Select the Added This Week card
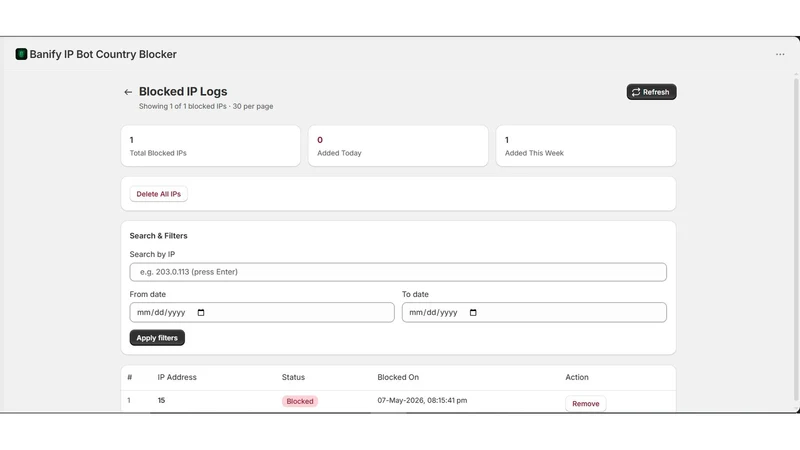This screenshot has width=800, height=450. [586, 146]
